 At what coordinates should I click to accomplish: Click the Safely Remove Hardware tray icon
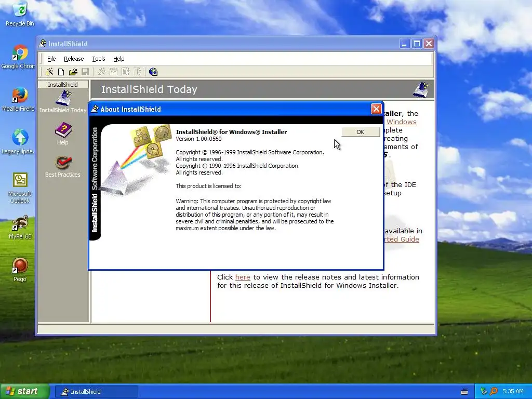[x=484, y=392]
